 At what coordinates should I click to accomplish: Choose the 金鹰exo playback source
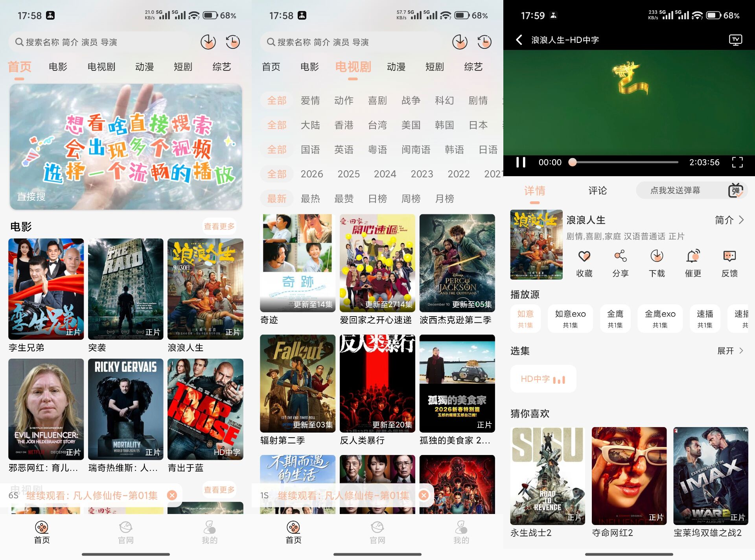[660, 319]
